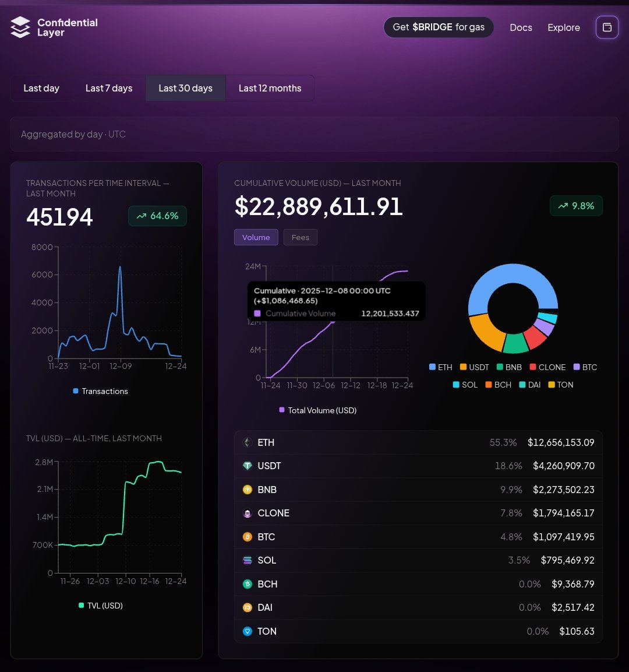629x672 pixels.
Task: Click the 3.5% SOL percentage
Action: 519,560
